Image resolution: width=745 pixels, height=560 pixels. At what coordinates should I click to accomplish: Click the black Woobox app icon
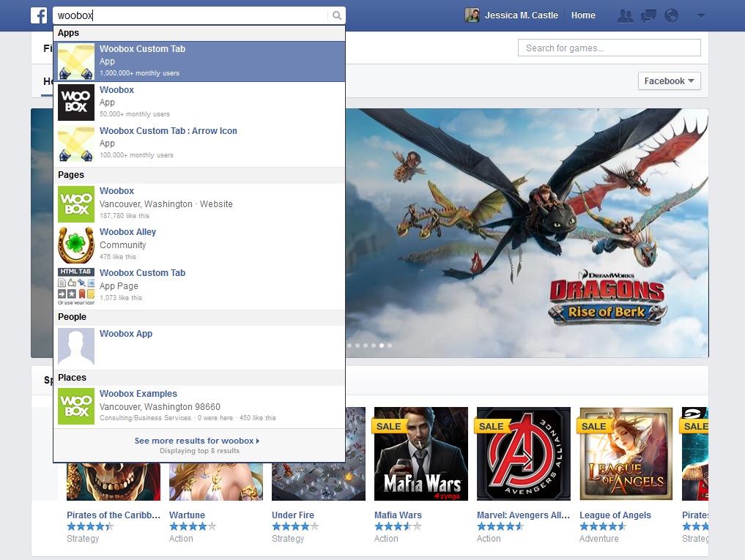(x=76, y=102)
